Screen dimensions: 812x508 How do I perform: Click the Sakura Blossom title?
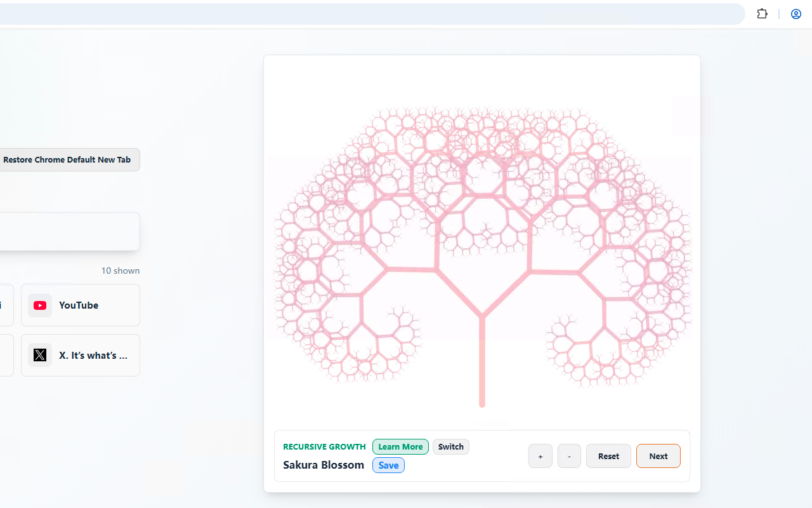(324, 465)
